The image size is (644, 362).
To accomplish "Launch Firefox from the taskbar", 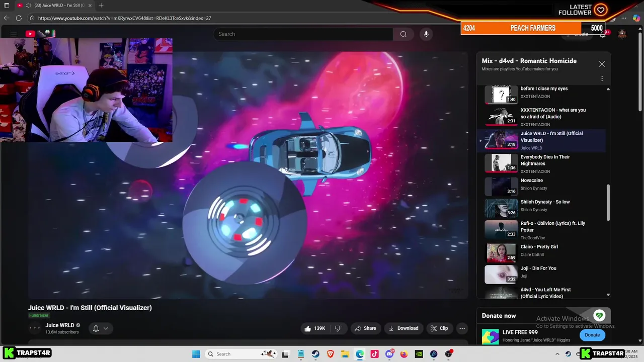I will 404,354.
